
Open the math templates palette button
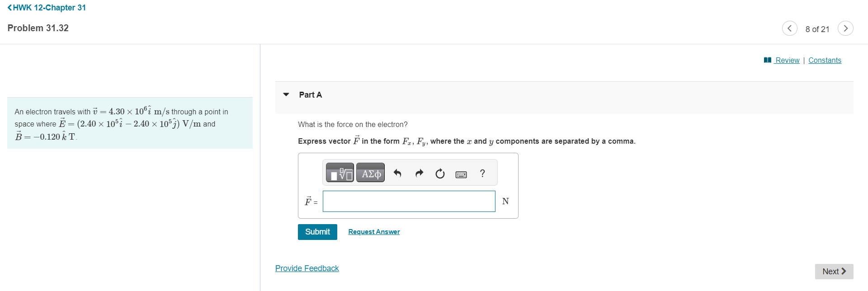pos(340,173)
